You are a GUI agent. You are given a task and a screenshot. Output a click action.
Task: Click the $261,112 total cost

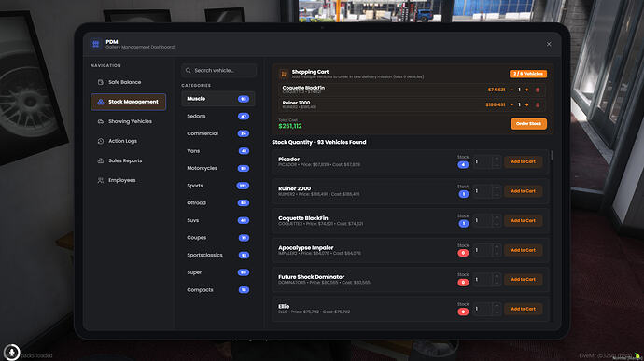290,126
